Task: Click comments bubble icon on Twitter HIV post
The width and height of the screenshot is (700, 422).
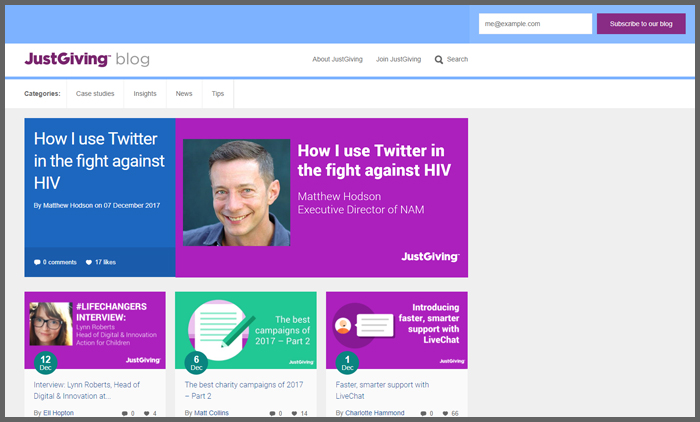Action: (x=37, y=262)
